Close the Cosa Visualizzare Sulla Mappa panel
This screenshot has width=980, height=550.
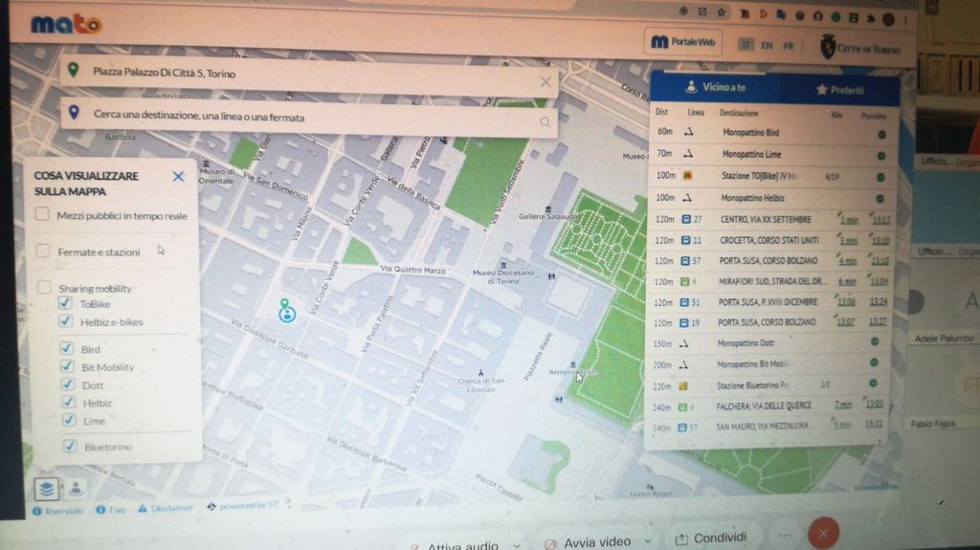pos(178,176)
